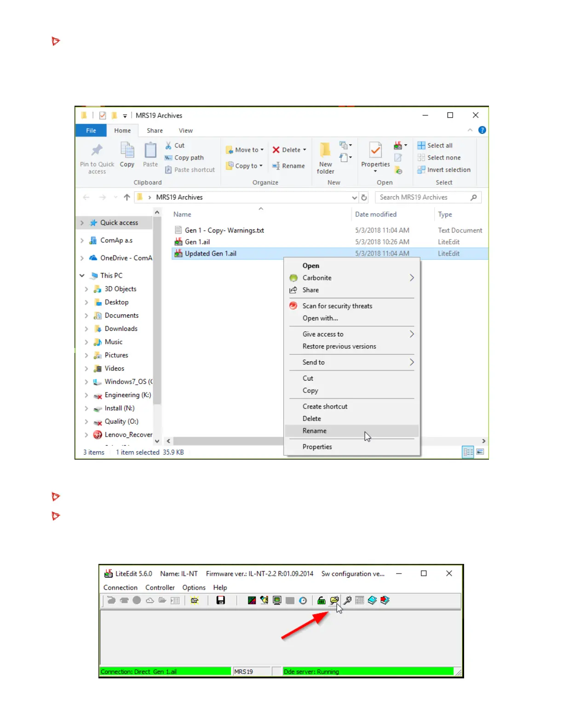Viewport: 563px width, 728px height.
Task: Click the large icons view button in status bar
Action: pos(480,452)
